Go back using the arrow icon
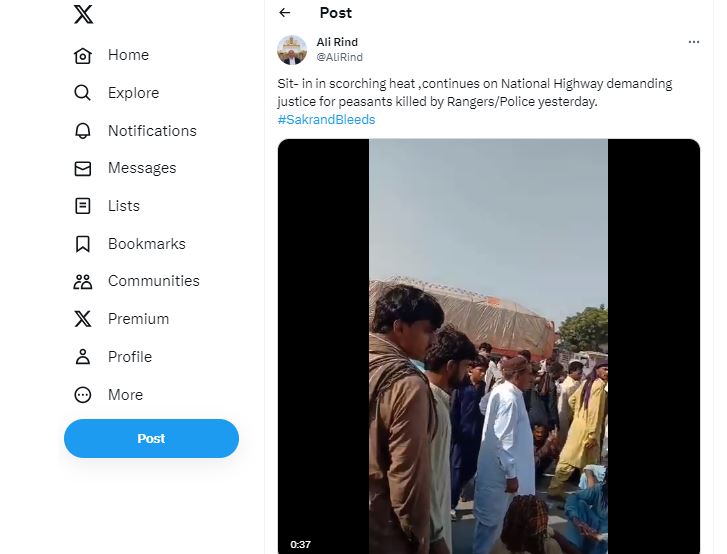 (285, 13)
